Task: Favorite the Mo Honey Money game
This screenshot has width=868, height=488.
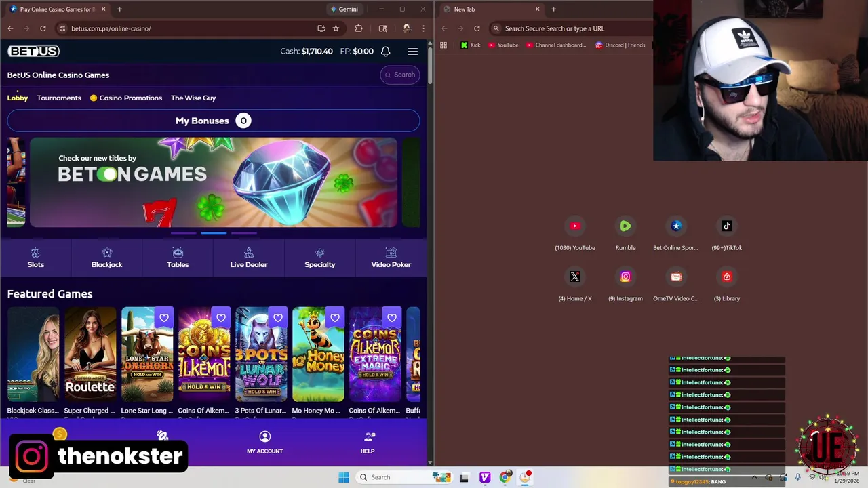Action: tap(335, 318)
